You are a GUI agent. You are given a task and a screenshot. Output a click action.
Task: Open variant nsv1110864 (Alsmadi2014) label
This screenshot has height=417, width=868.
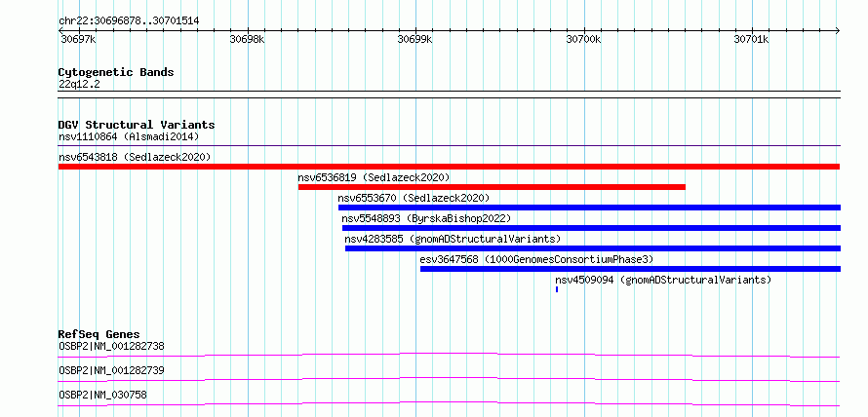129,136
